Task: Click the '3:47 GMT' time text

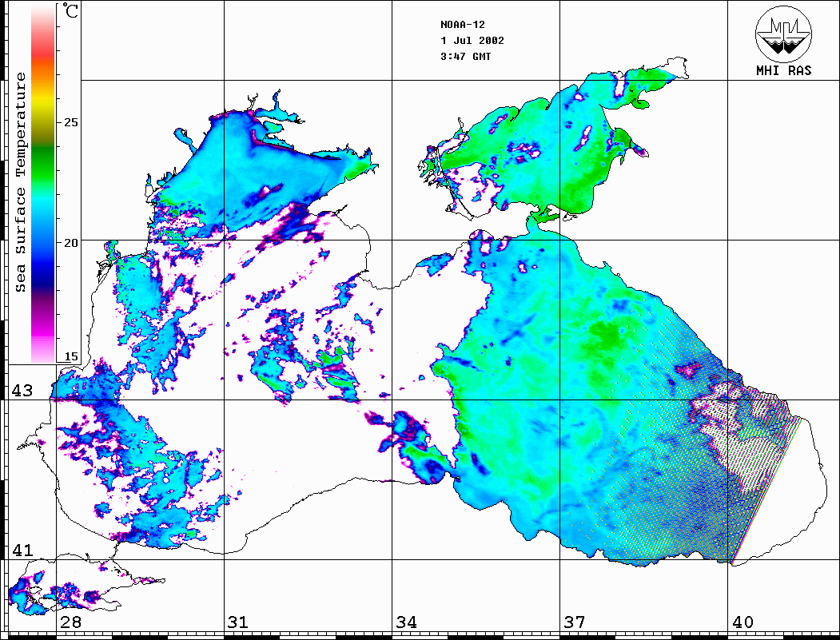Action: 465,56
